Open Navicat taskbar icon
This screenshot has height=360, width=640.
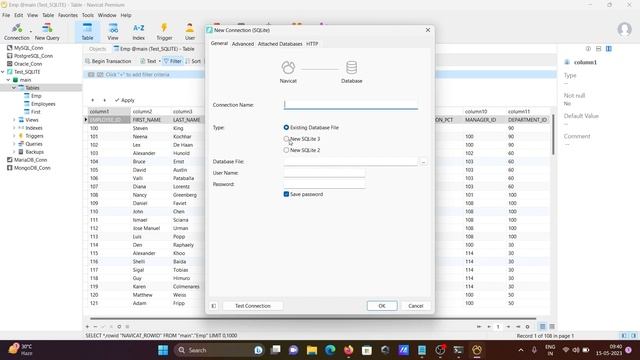[477, 350]
